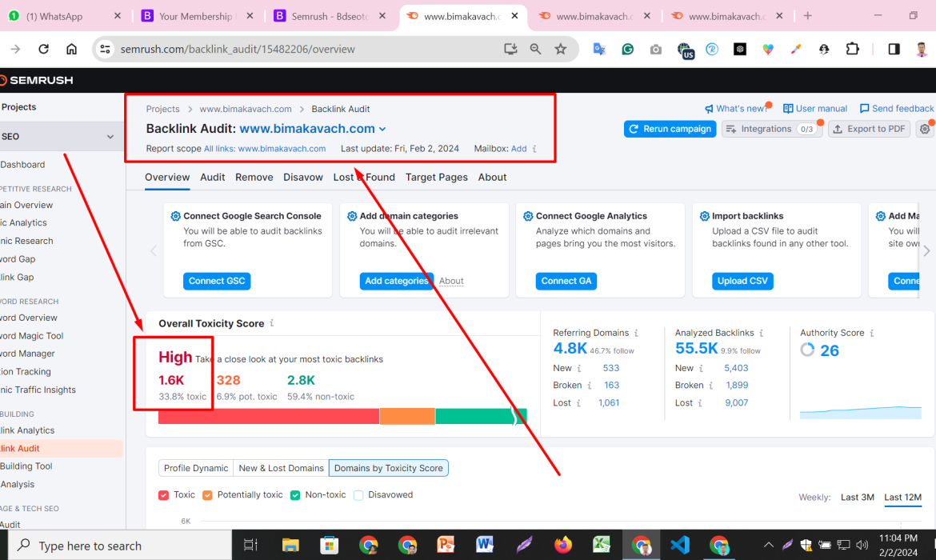Image resolution: width=936 pixels, height=560 pixels.
Task: Open Word from the taskbar
Action: coord(485,545)
